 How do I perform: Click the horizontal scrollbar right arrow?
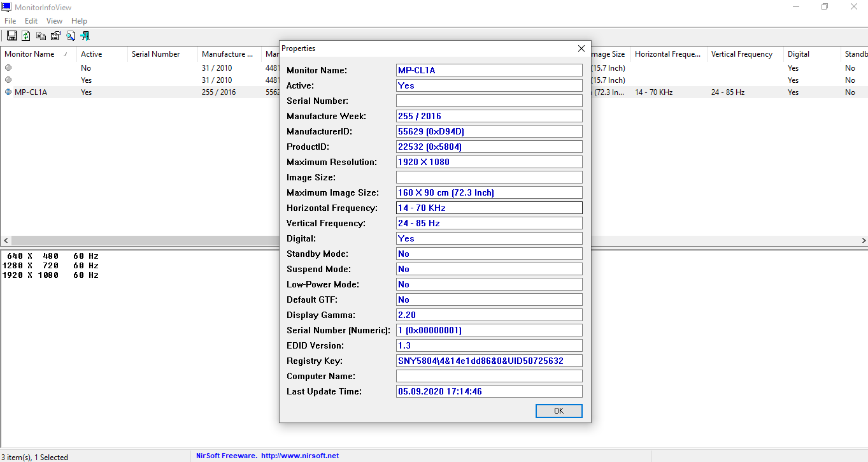click(x=862, y=241)
